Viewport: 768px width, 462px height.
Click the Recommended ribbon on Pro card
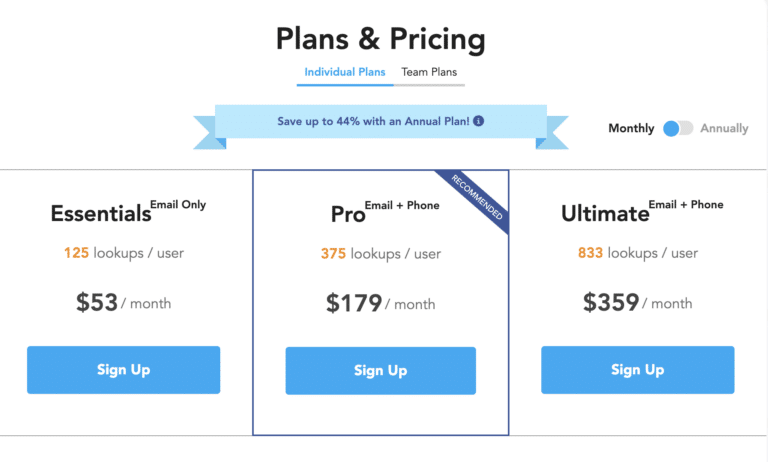(x=479, y=201)
